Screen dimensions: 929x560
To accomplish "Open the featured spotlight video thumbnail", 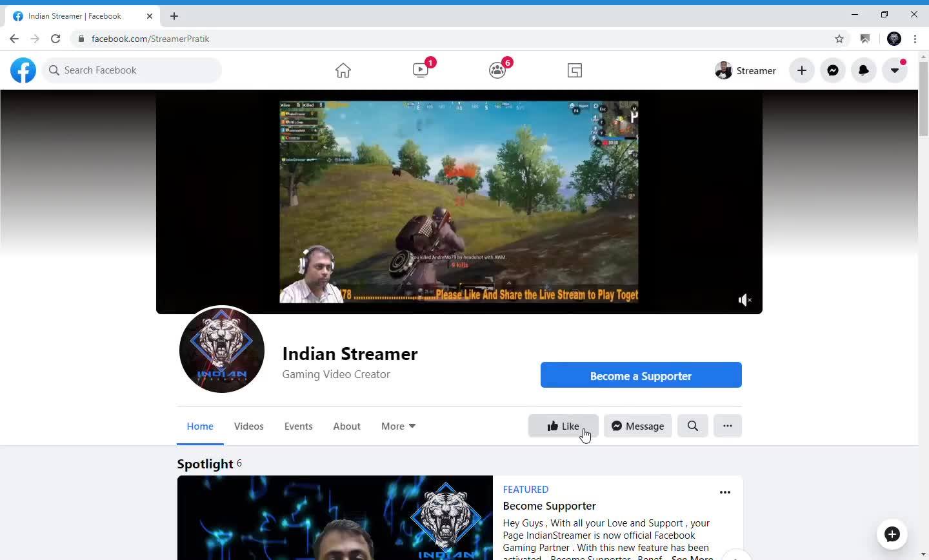I will pyautogui.click(x=335, y=517).
